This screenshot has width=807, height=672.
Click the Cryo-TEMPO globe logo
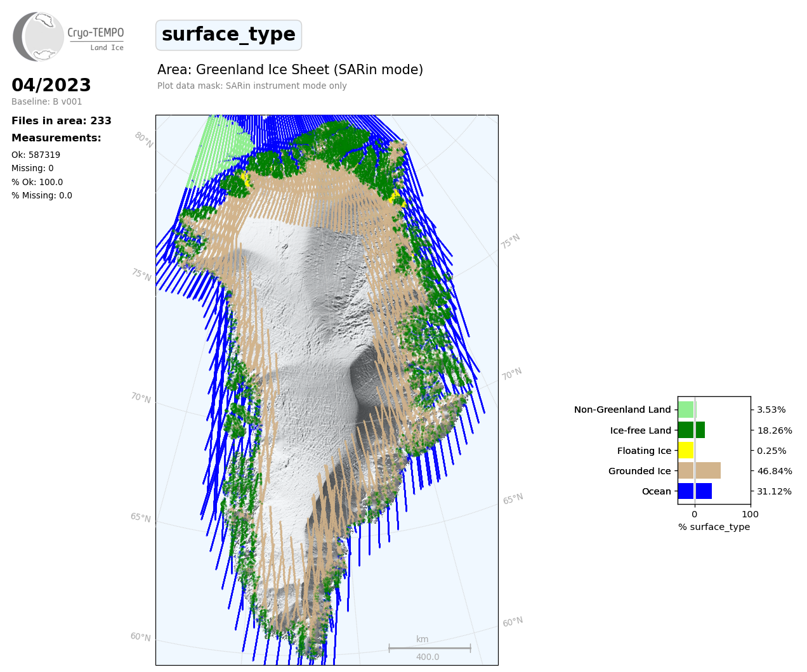(x=38, y=37)
